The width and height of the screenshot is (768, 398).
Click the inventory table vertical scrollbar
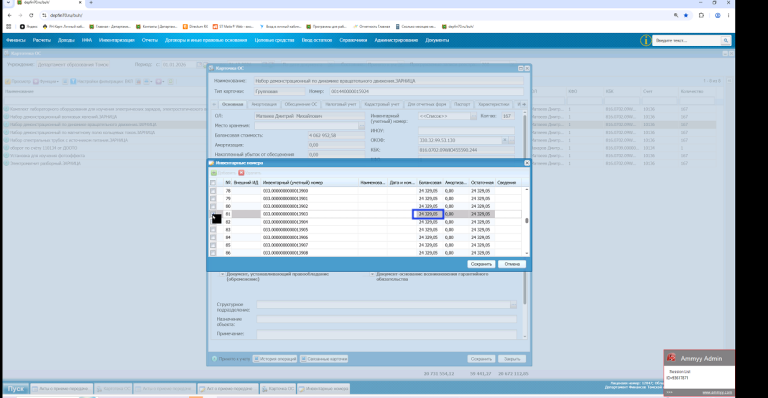[527, 221]
